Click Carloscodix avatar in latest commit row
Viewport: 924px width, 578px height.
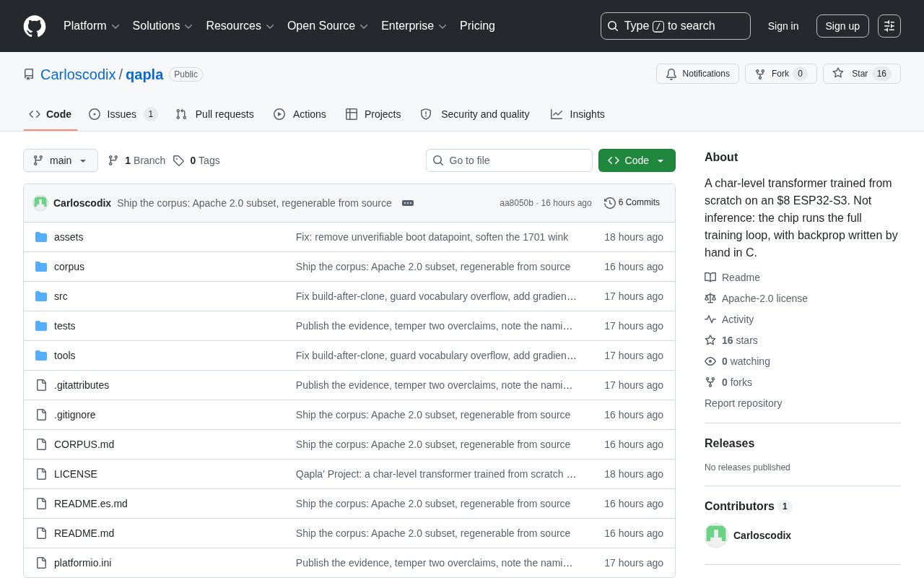[40, 203]
